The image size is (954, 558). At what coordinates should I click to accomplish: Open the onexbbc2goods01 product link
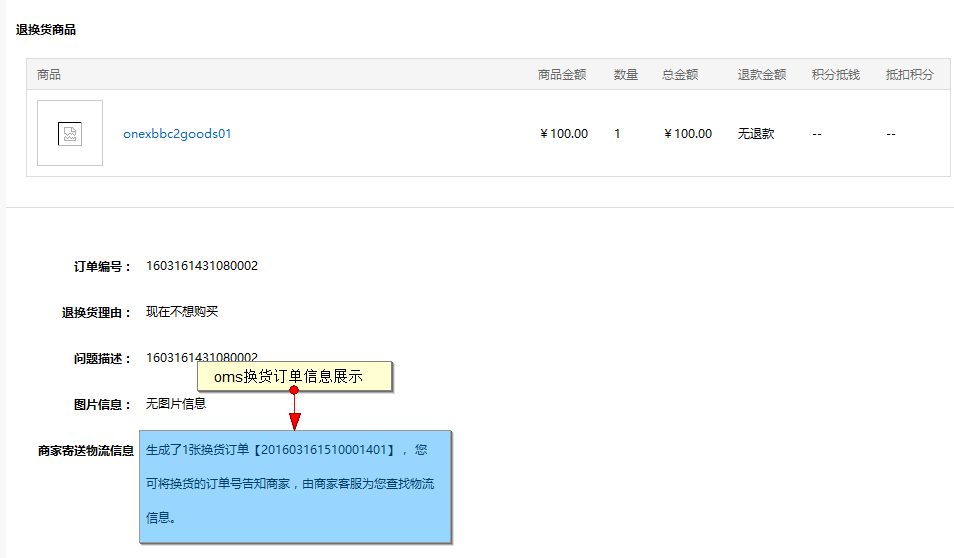[177, 134]
